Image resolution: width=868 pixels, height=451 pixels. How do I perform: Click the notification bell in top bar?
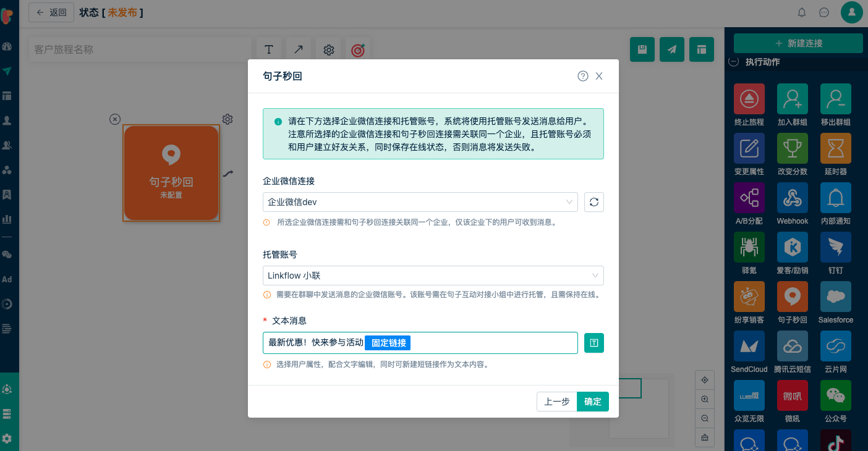(802, 12)
